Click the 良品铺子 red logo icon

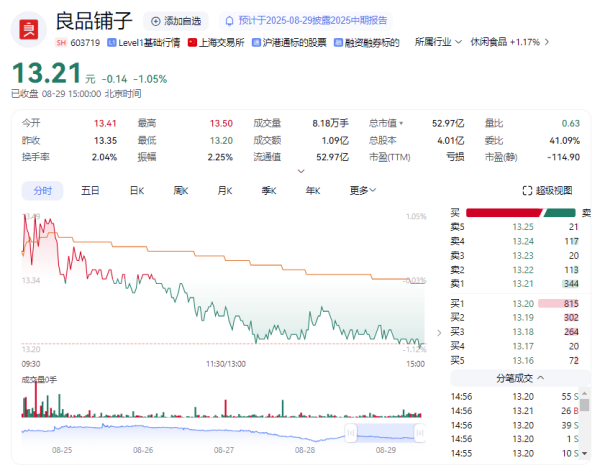(x=30, y=27)
